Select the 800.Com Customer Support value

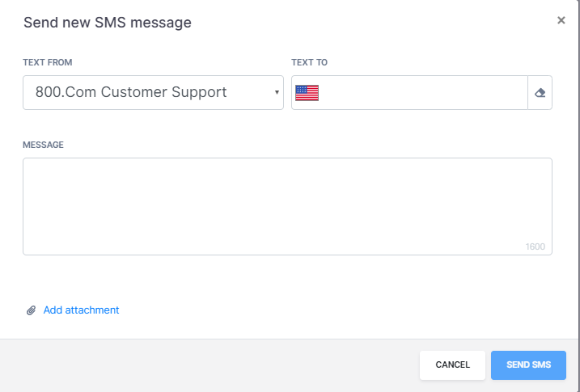point(131,92)
